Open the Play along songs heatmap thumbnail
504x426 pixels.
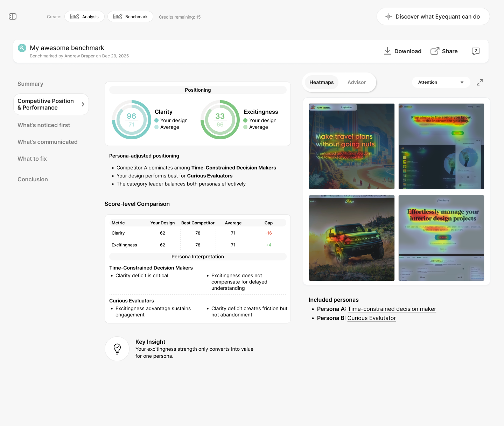441,146
